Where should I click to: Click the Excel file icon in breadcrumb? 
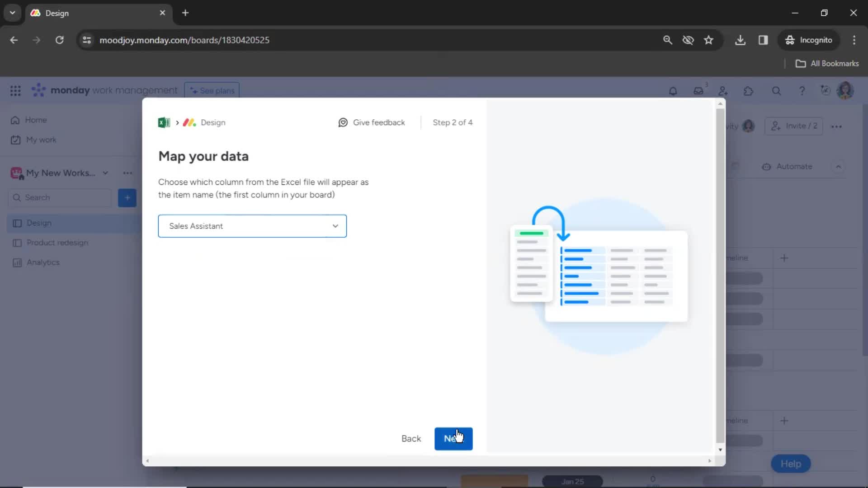pos(164,122)
